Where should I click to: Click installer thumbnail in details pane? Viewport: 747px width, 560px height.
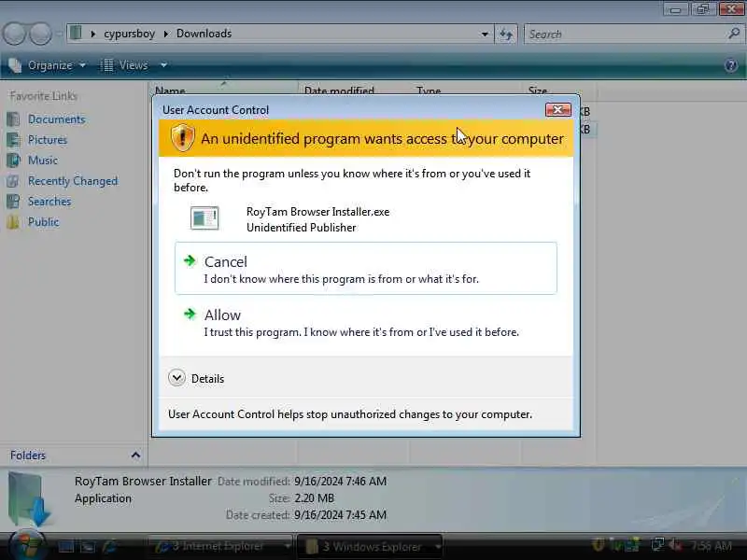(29, 498)
